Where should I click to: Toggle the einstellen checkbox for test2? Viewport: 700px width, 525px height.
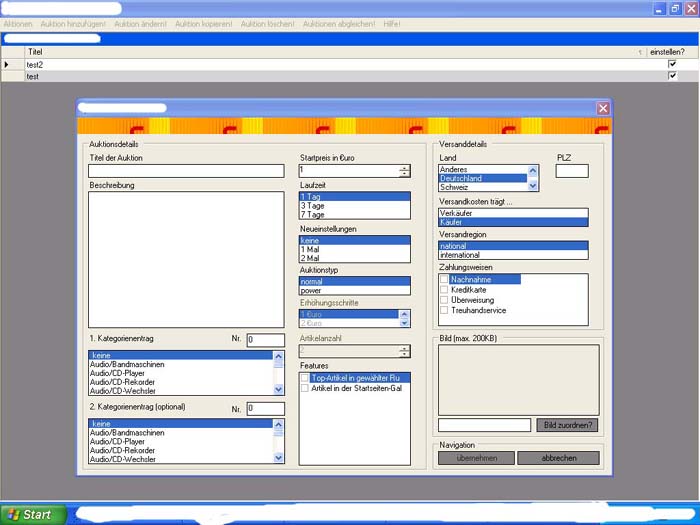(x=672, y=64)
